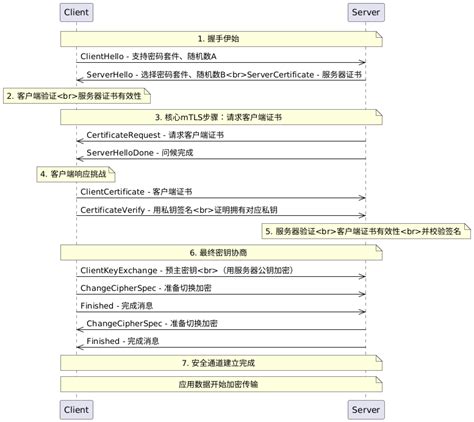Viewport: 474px width, 422px height.
Task: Click the ServerHello ServerCertificate message label
Action: pyautogui.click(x=224, y=74)
